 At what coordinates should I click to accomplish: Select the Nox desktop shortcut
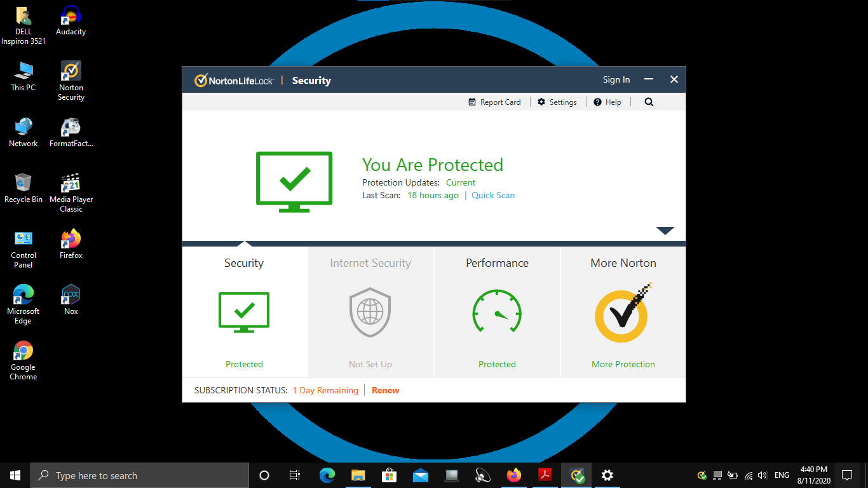(x=71, y=301)
